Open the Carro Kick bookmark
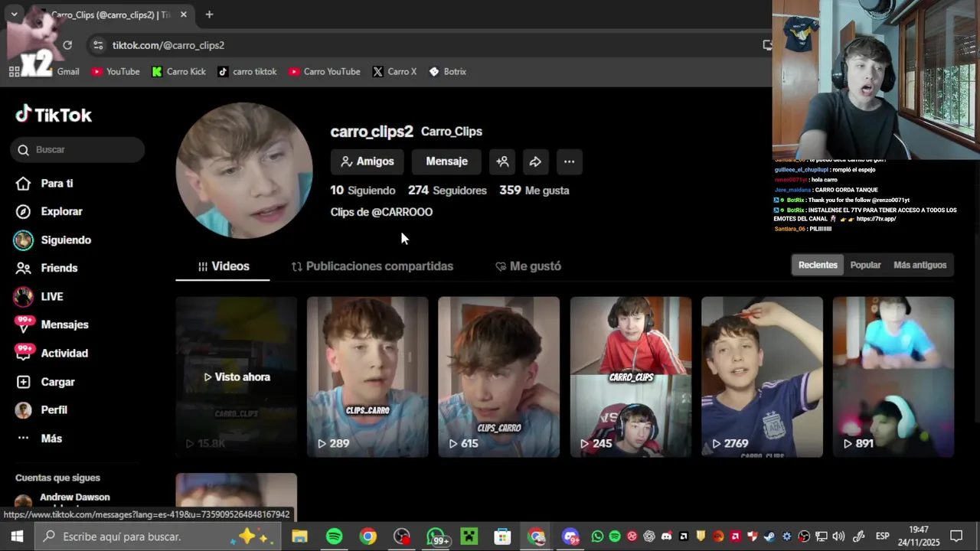The height and width of the screenshot is (551, 980). 179,71
